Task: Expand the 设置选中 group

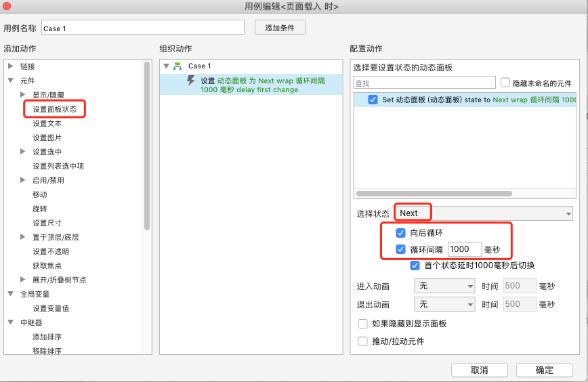Action: [x=23, y=152]
